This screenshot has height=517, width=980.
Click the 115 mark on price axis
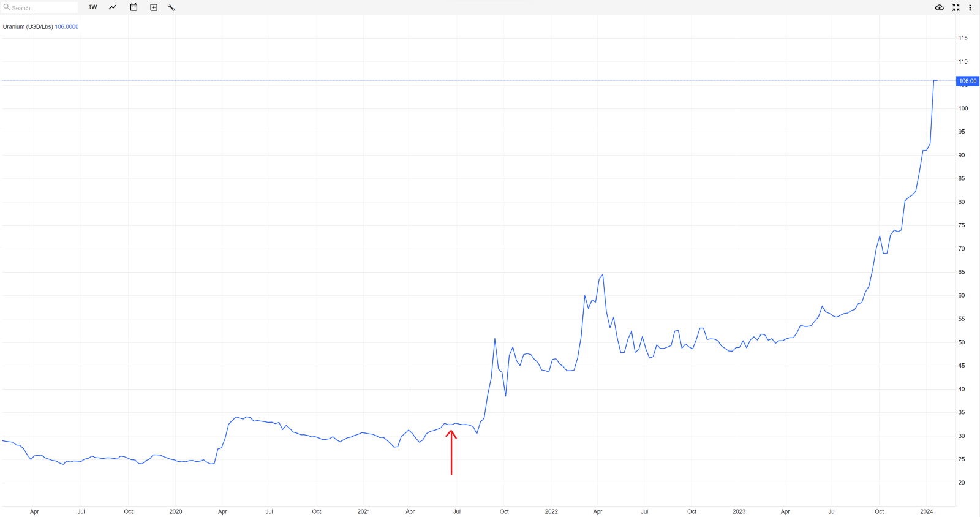tap(963, 38)
